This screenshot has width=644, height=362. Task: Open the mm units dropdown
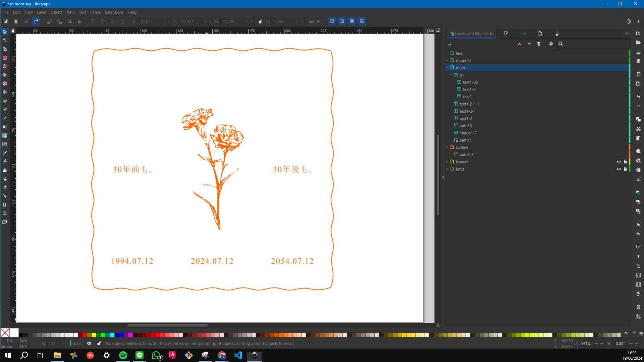coord(314,21)
